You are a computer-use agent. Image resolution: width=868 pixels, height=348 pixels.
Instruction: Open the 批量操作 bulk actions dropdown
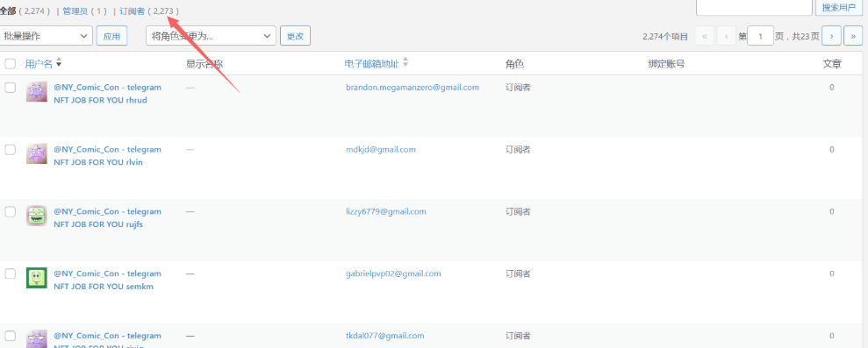point(46,37)
